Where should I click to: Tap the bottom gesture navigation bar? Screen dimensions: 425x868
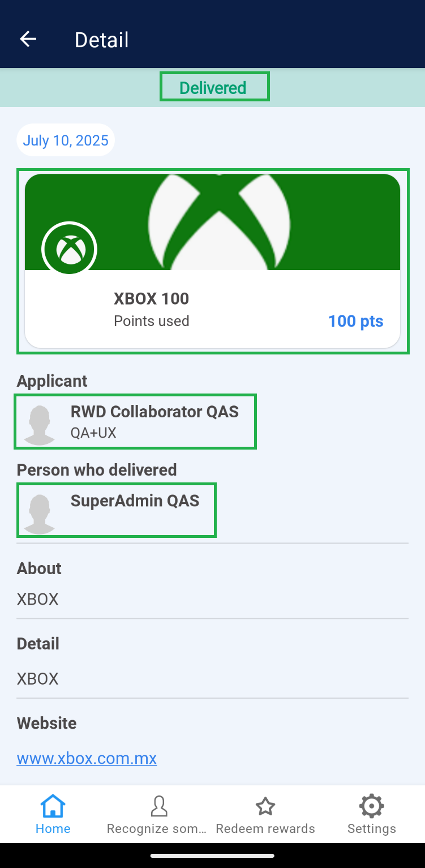(x=212, y=856)
